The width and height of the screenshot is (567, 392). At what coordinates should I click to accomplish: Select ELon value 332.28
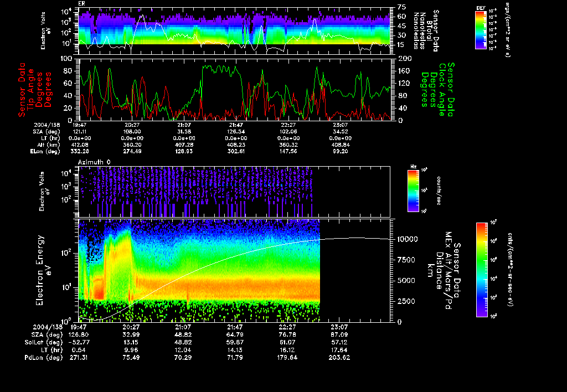click(81, 151)
